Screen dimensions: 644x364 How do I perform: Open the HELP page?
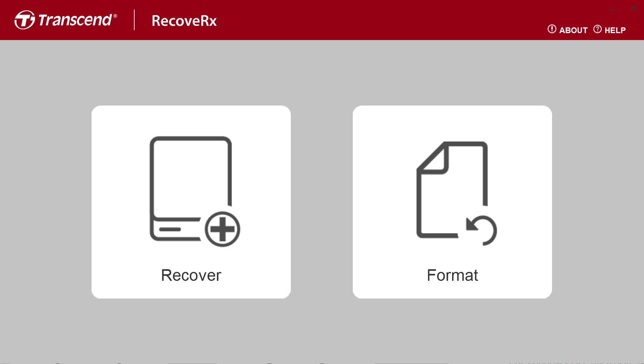coord(615,30)
